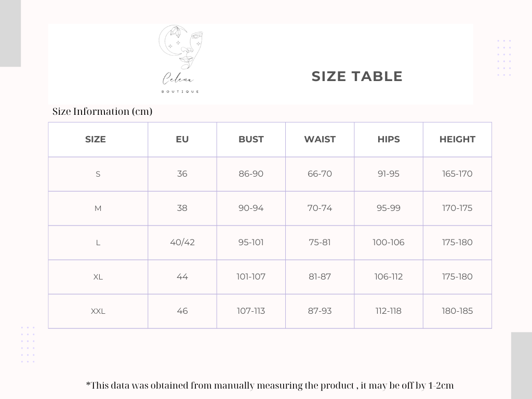The image size is (532, 399).
Task: Click the 81-87 waist cell
Action: (x=320, y=276)
